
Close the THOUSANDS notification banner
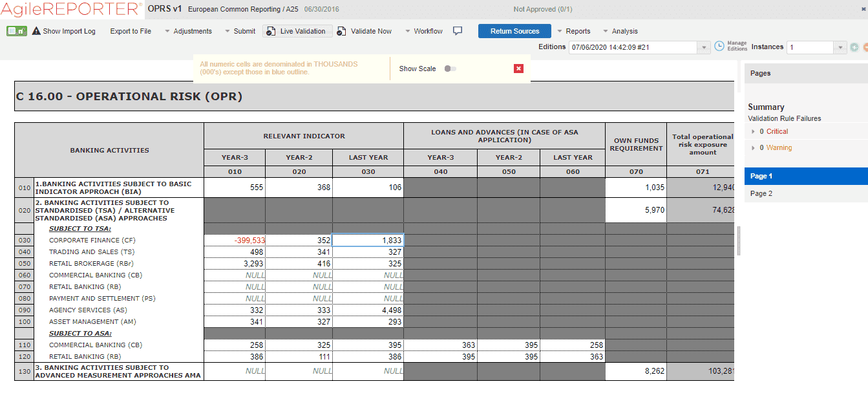[x=518, y=69]
